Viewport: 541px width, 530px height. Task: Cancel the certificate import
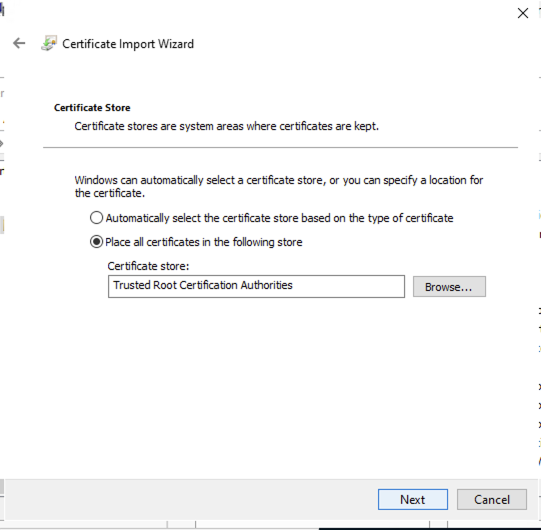click(492, 499)
